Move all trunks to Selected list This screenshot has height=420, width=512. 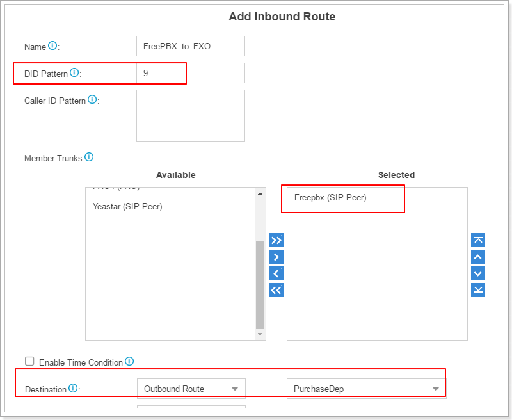(x=276, y=241)
